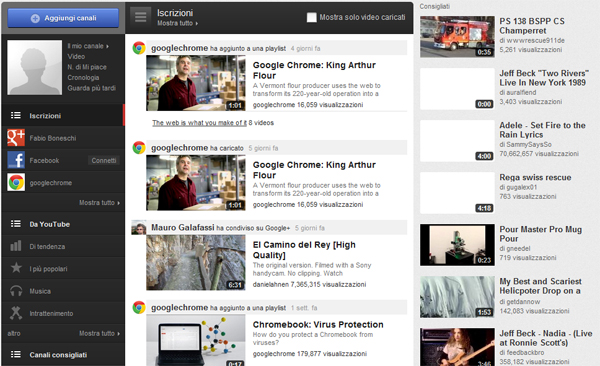This screenshot has width=600, height=366.
Task: Expand Mostra tutto under sidebar subscriptions
Action: (x=99, y=203)
